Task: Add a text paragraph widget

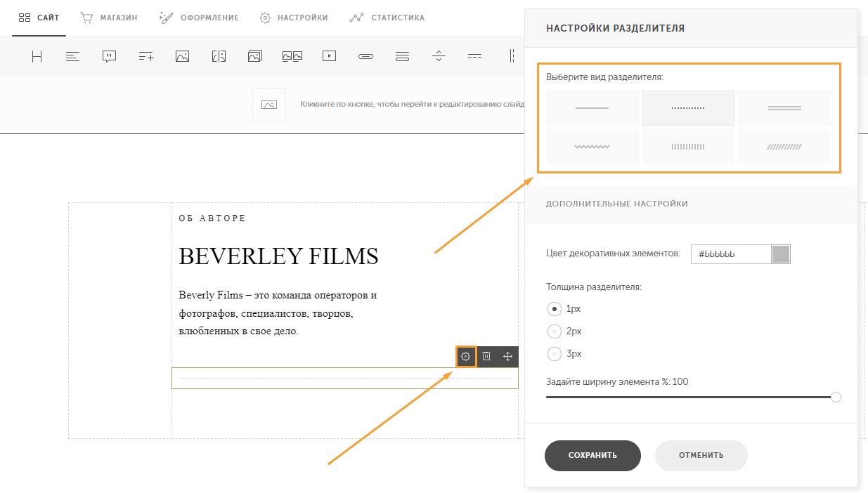Action: [x=72, y=56]
